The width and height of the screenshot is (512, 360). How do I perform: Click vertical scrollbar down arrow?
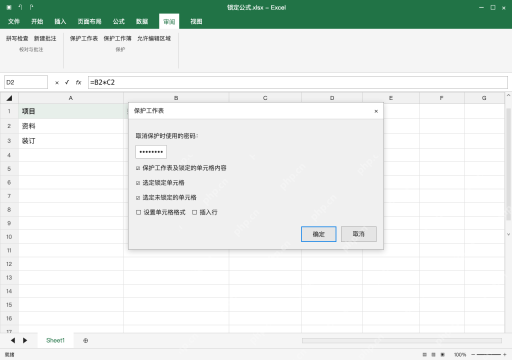click(x=508, y=234)
